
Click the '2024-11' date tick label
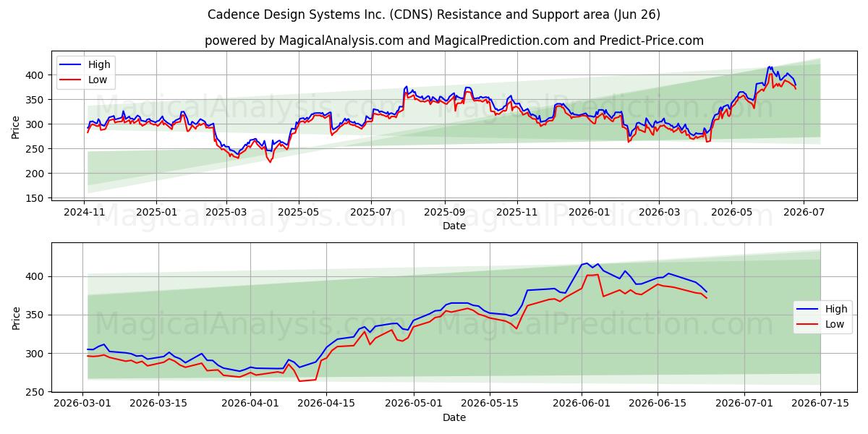(85, 213)
